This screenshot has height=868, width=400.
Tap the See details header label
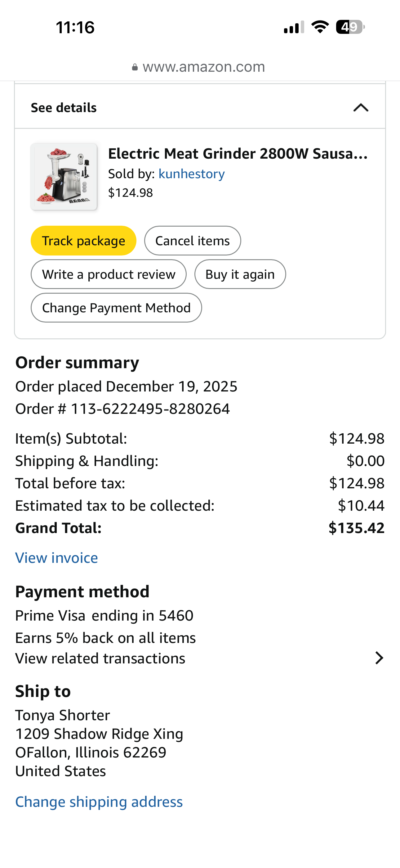pos(64,108)
